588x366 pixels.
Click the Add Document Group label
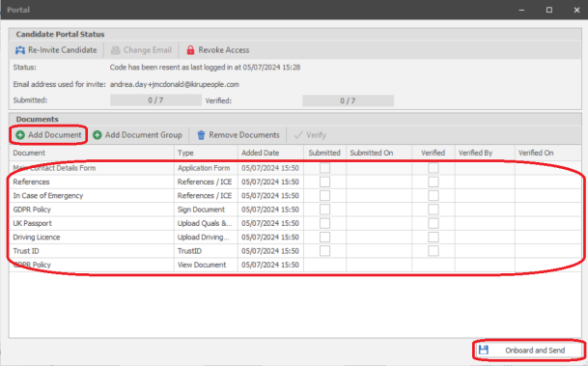pyautogui.click(x=143, y=135)
